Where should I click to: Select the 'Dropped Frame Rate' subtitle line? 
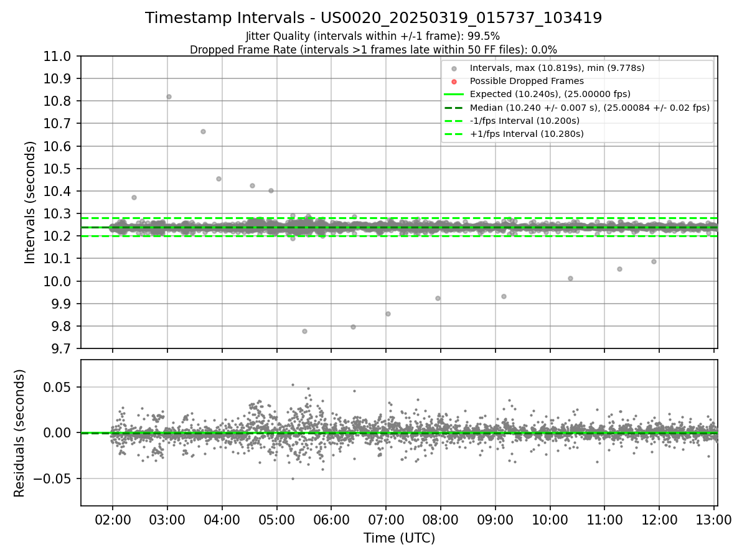[374, 50]
